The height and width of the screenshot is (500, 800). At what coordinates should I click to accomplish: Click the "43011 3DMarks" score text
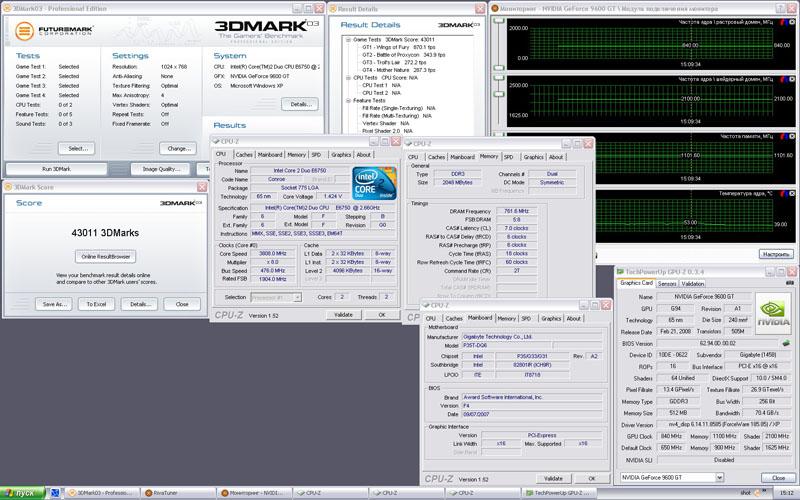(x=105, y=233)
